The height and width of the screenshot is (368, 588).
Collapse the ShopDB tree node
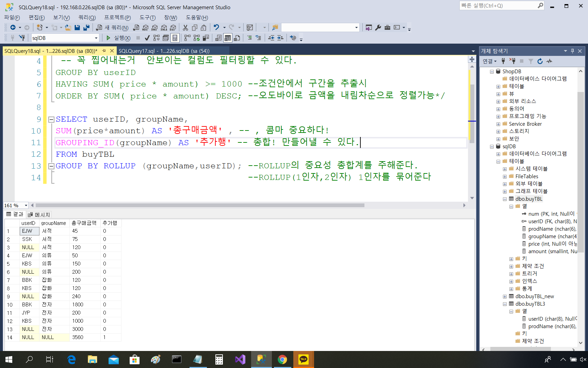click(x=492, y=72)
